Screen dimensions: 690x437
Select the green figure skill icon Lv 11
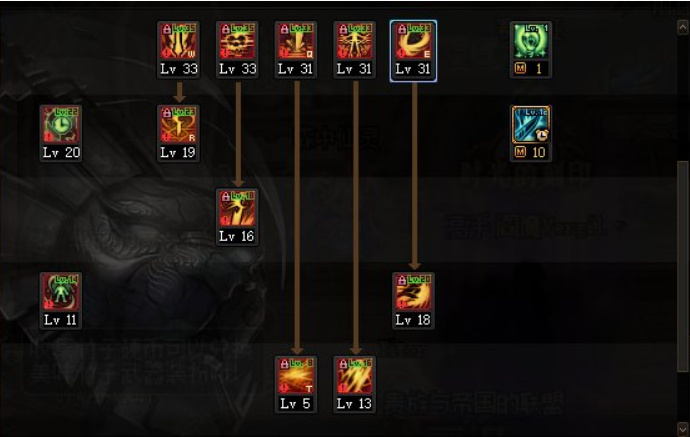point(61,292)
